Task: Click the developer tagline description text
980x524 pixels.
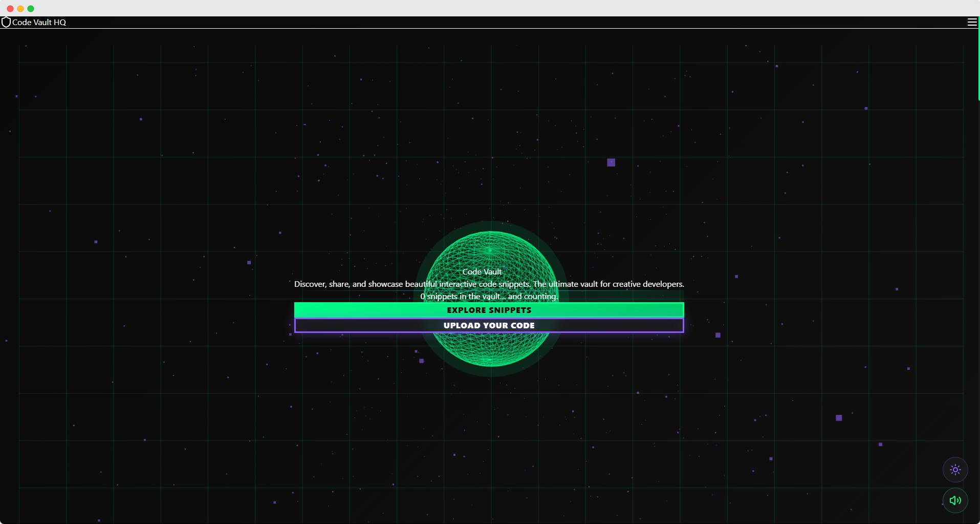Action: (489, 284)
